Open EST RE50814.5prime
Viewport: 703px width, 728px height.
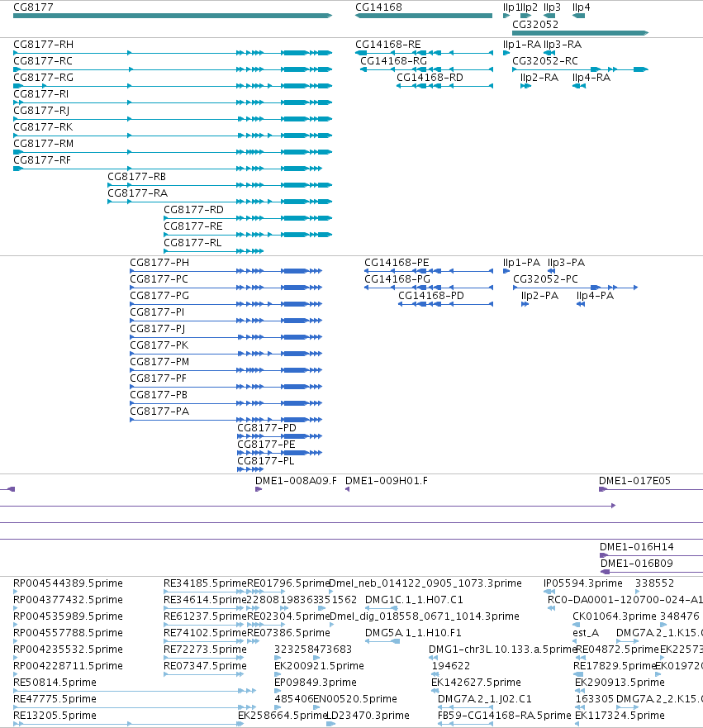pos(55,683)
